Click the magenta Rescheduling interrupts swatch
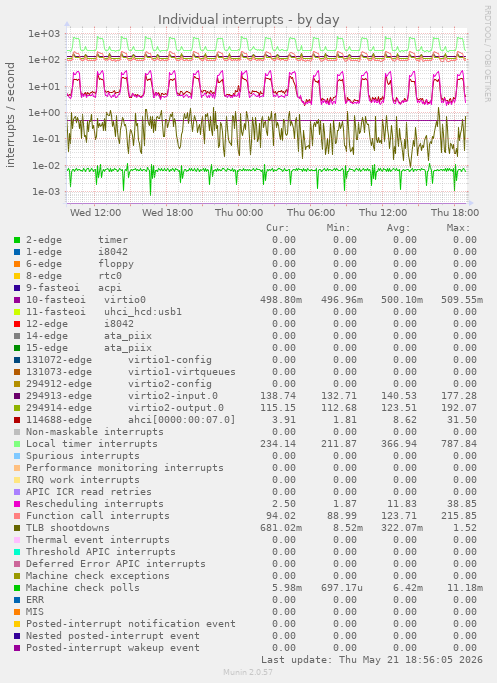Image resolution: width=497 pixels, height=683 pixels. tap(17, 504)
